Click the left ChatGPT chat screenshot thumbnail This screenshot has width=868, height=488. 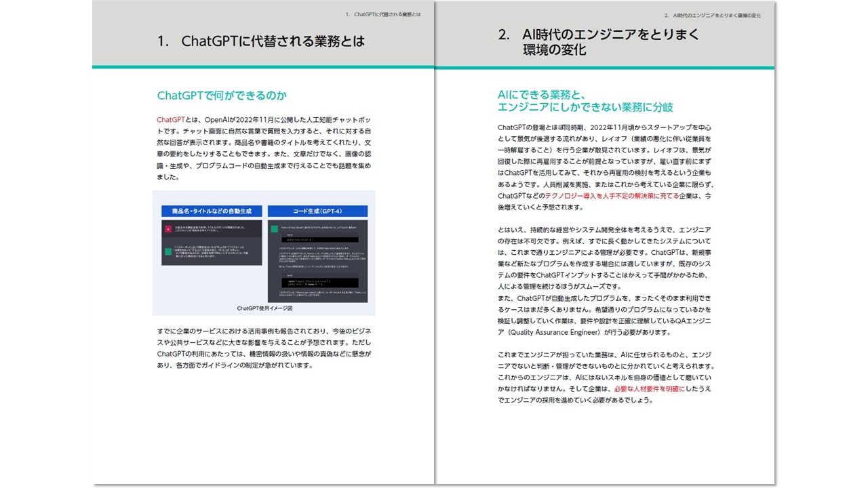pyautogui.click(x=212, y=242)
